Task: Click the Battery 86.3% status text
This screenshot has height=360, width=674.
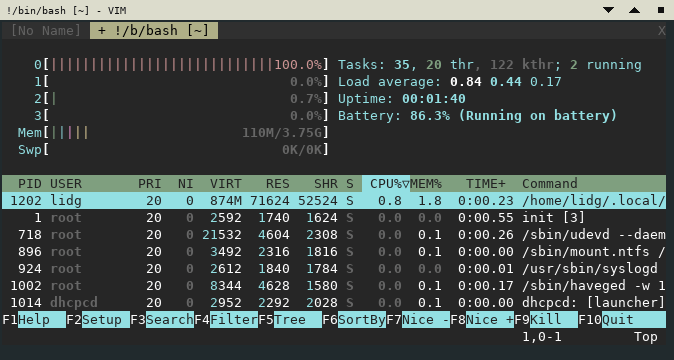Action: tap(477, 116)
